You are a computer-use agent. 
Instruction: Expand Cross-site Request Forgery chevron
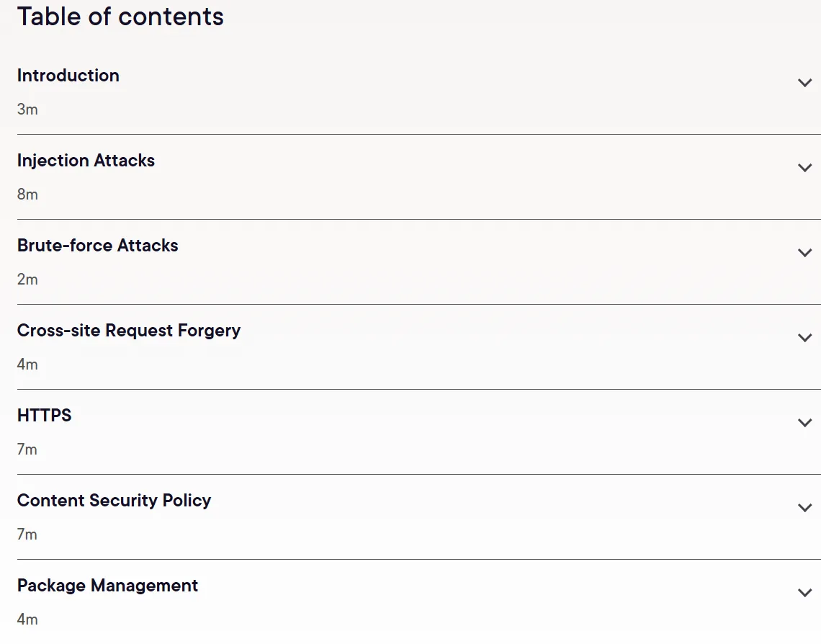point(804,338)
